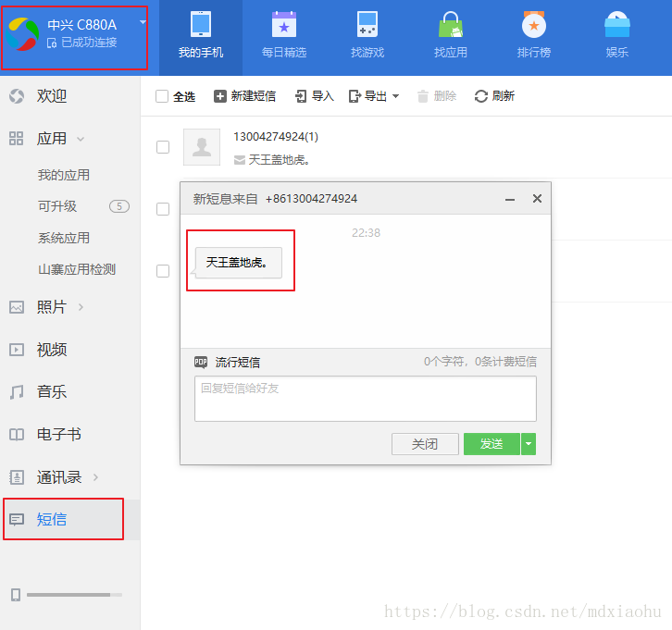The width and height of the screenshot is (672, 630).
Task: Focus the 回复短信给好友 reply field
Action: tap(365, 399)
